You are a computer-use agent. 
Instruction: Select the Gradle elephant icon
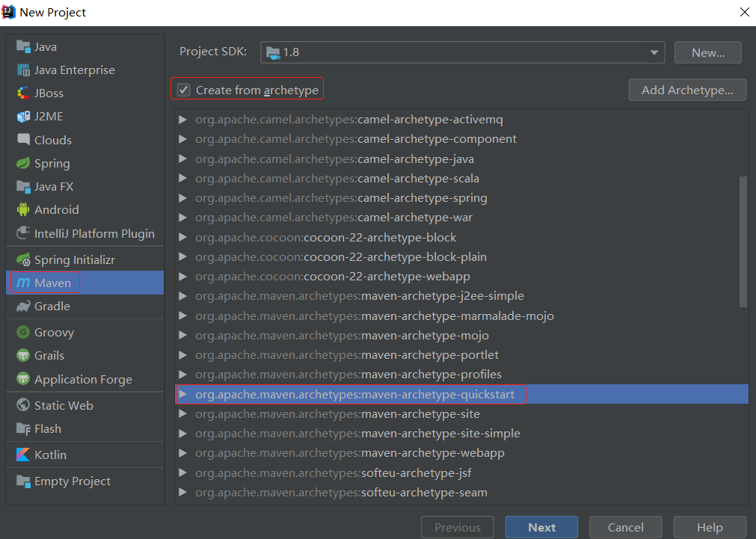click(x=22, y=307)
